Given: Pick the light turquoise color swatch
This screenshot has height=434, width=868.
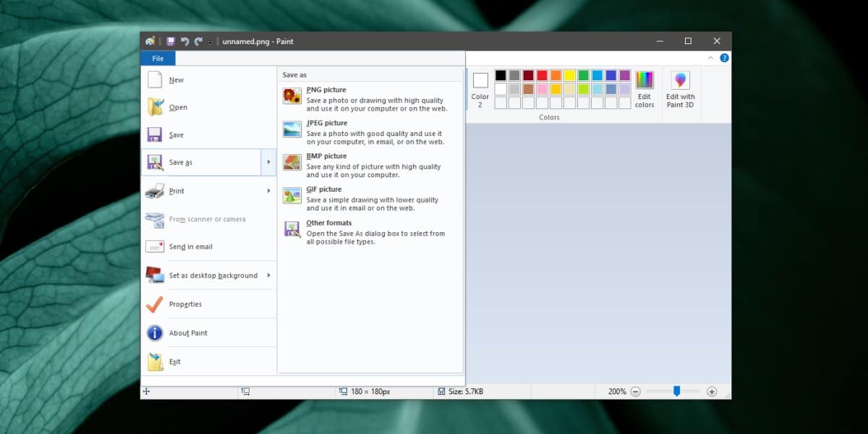Looking at the screenshot, I should tap(597, 89).
